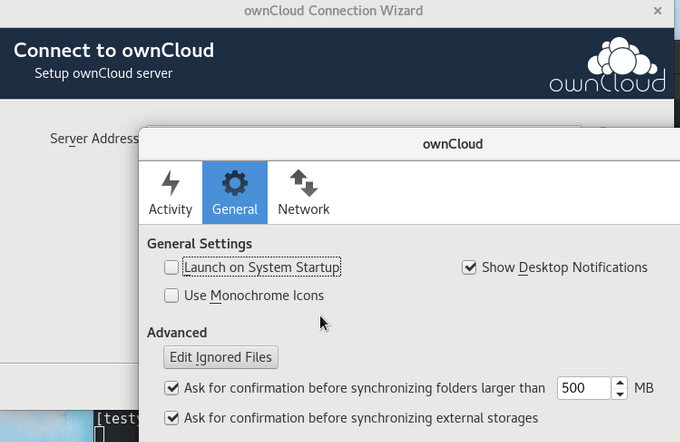Click the Server Address label
This screenshot has width=680, height=442.
(x=93, y=138)
